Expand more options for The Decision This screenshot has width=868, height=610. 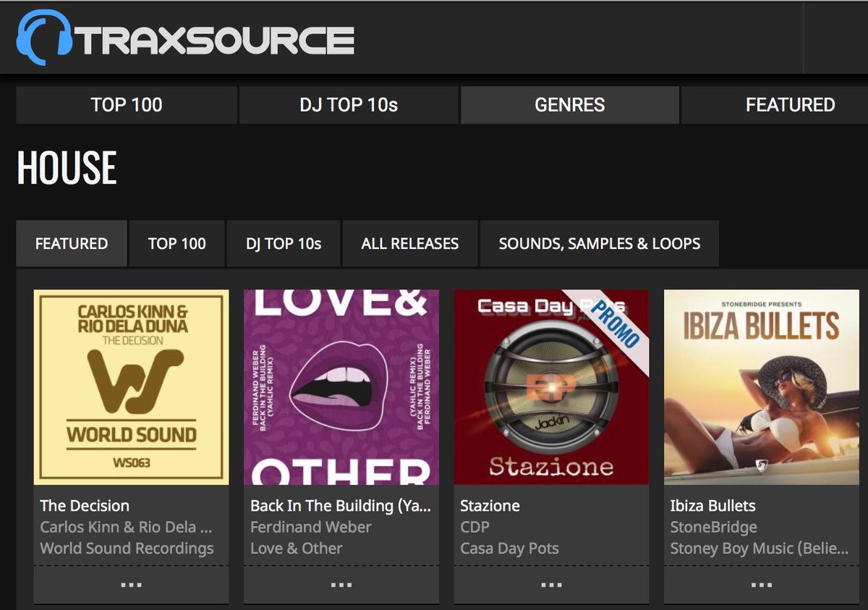tap(132, 585)
